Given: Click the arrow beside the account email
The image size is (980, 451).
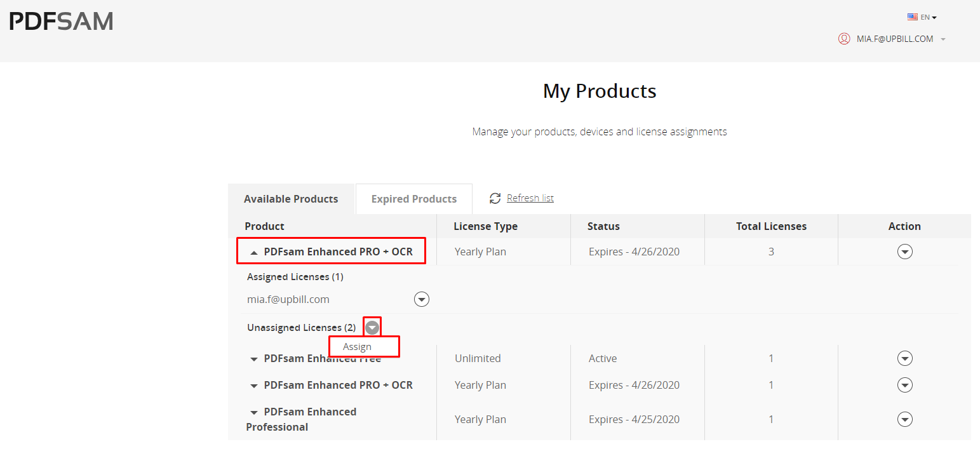Looking at the screenshot, I should click(943, 39).
